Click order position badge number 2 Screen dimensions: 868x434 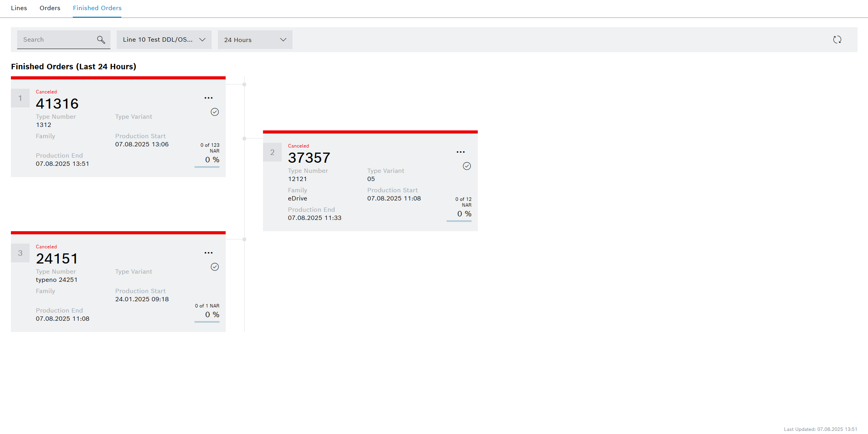tap(272, 152)
